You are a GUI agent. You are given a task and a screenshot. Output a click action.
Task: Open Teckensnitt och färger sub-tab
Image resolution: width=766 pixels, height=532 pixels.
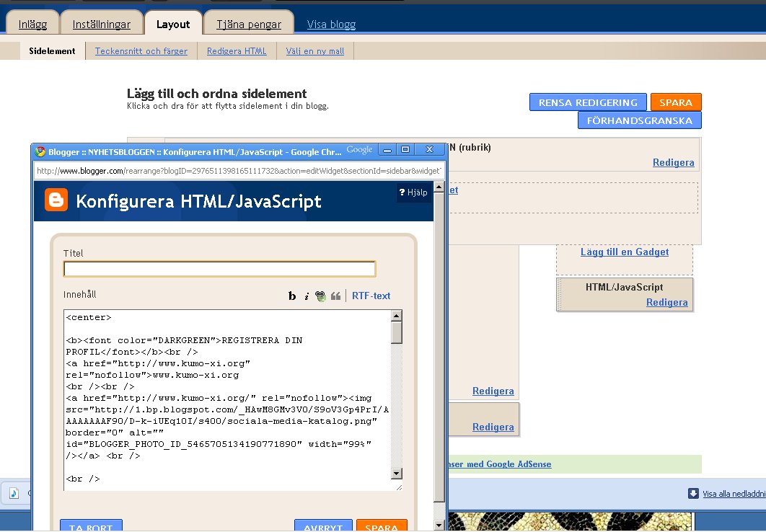(141, 50)
